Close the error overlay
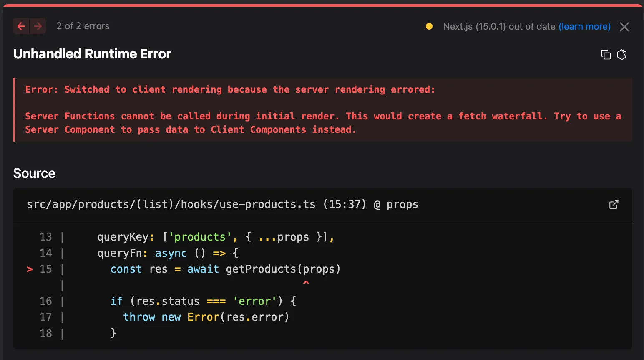The image size is (644, 360). [x=624, y=27]
